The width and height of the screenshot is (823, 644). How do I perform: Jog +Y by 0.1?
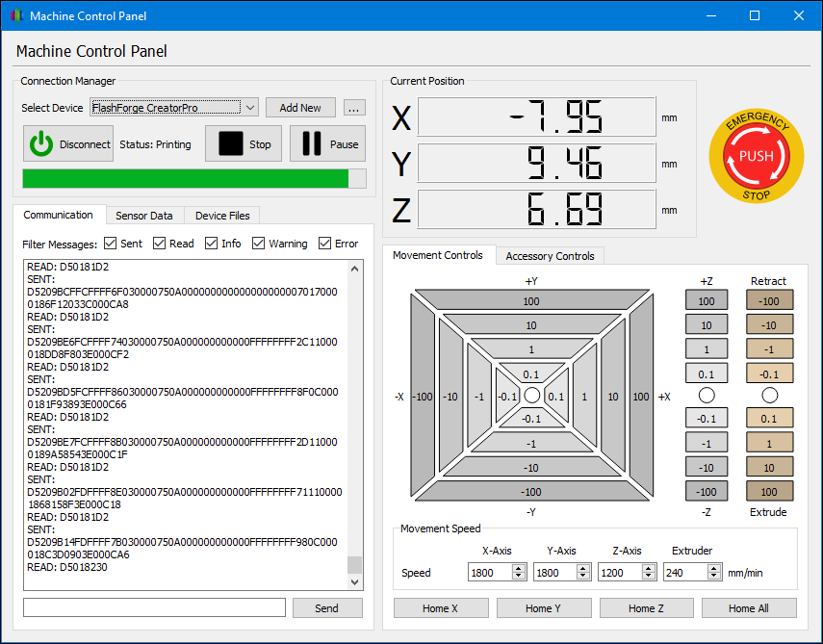pos(531,374)
